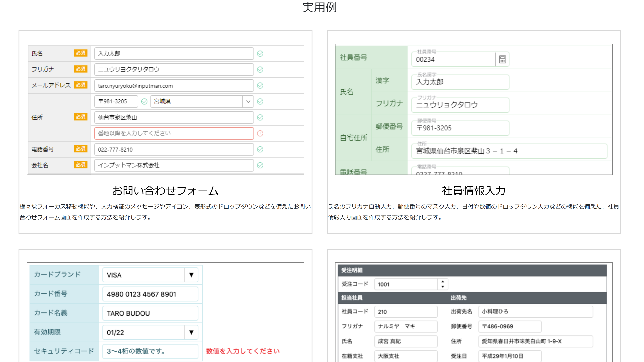Click check icon beside 仙台市泉区紫山 field
The image size is (644, 362).
pyautogui.click(x=260, y=117)
